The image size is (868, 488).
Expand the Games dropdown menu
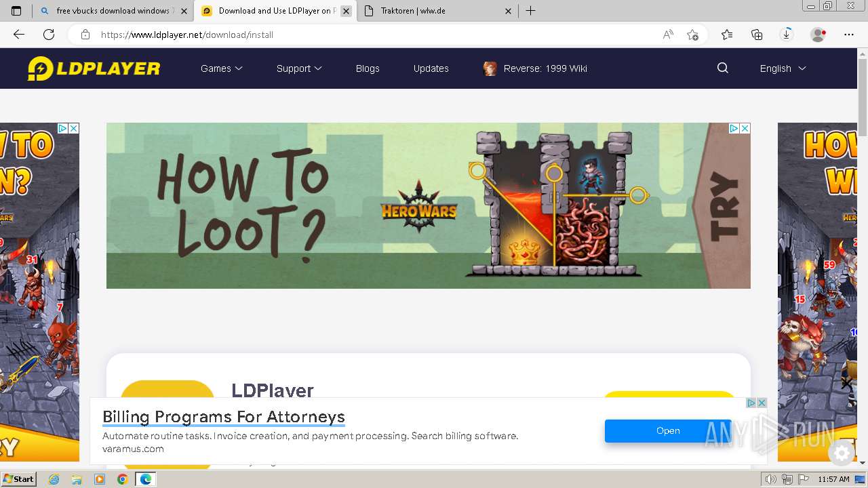coord(221,68)
